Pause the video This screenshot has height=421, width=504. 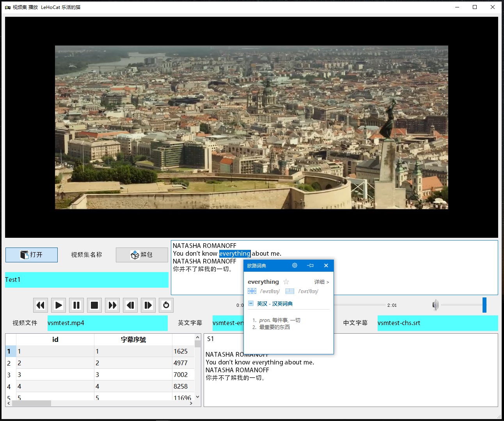pos(76,305)
